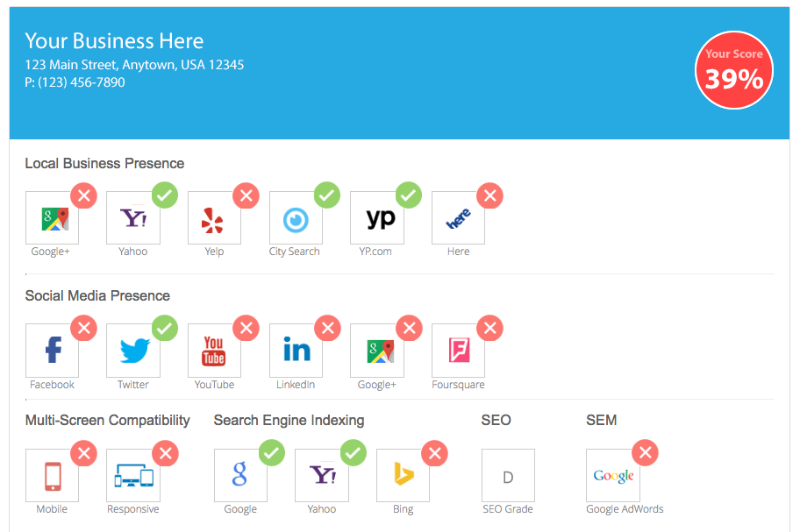The height and width of the screenshot is (532, 800).
Task: Click the red X badge on Responsive
Action: [164, 453]
